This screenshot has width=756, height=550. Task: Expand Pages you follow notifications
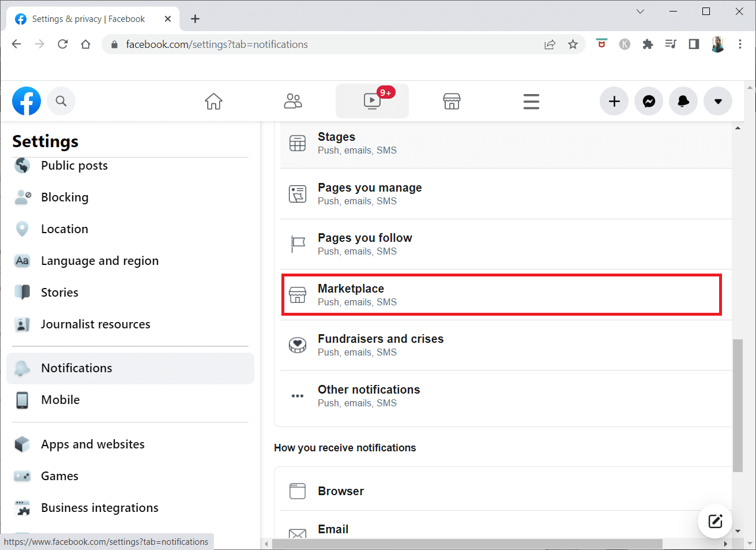pos(506,244)
